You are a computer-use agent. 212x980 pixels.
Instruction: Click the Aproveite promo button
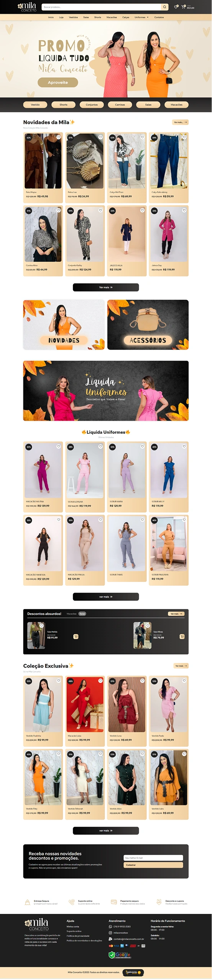(x=58, y=82)
